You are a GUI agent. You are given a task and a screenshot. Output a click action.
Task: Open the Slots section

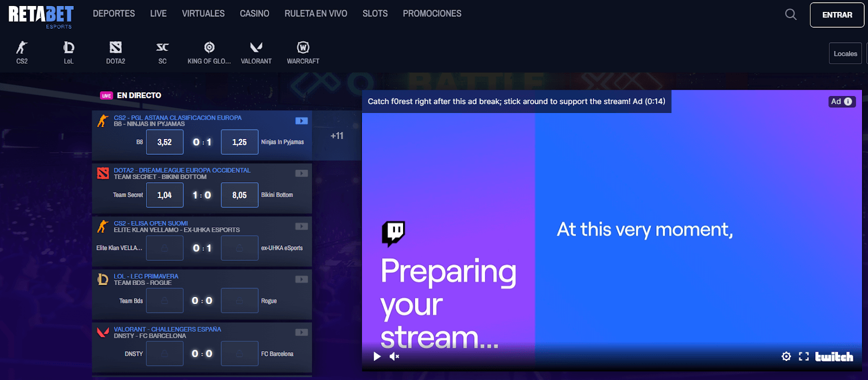(375, 14)
